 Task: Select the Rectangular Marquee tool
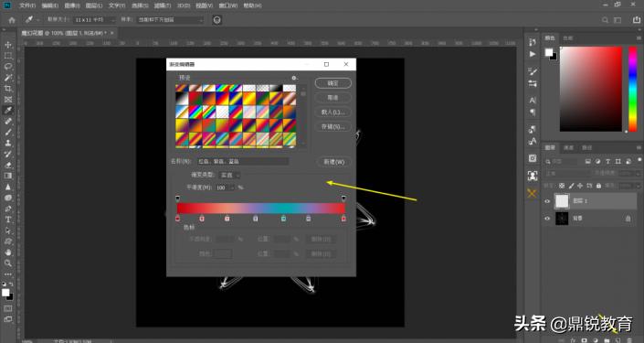coord(8,56)
